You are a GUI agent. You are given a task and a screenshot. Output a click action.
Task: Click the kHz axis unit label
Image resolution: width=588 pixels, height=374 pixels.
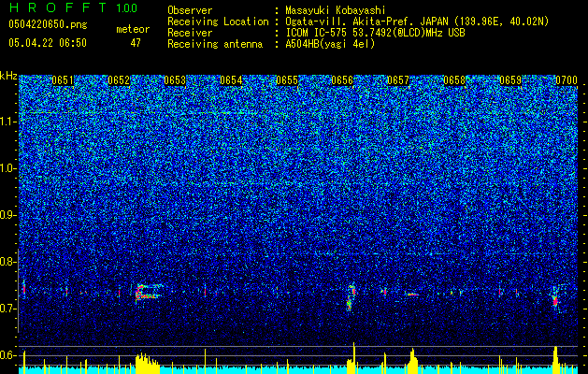8,76
